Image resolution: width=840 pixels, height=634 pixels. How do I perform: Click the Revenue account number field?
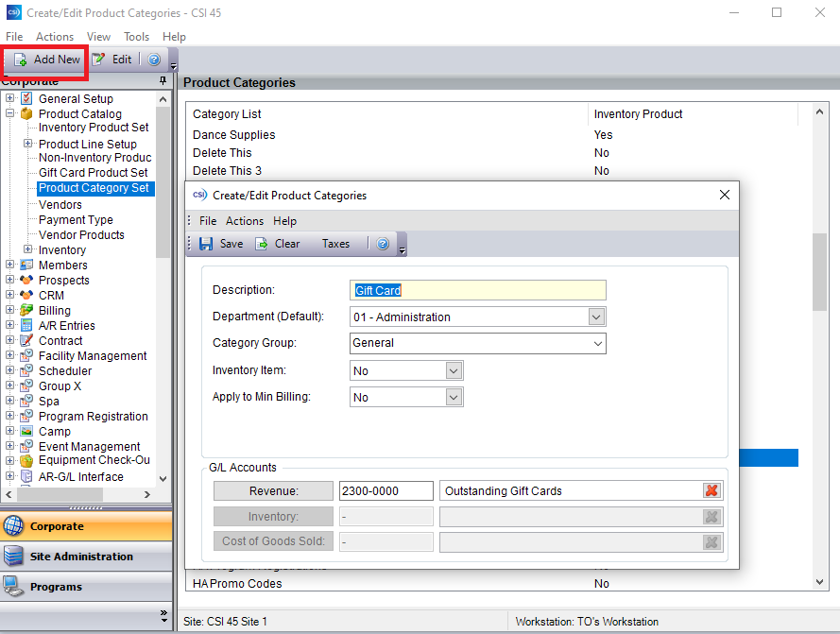(x=386, y=491)
